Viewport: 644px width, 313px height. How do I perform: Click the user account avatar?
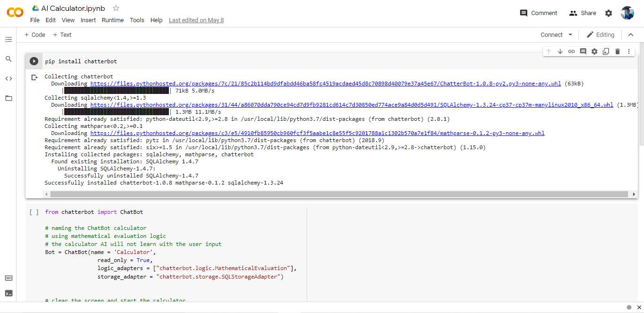coord(627,13)
